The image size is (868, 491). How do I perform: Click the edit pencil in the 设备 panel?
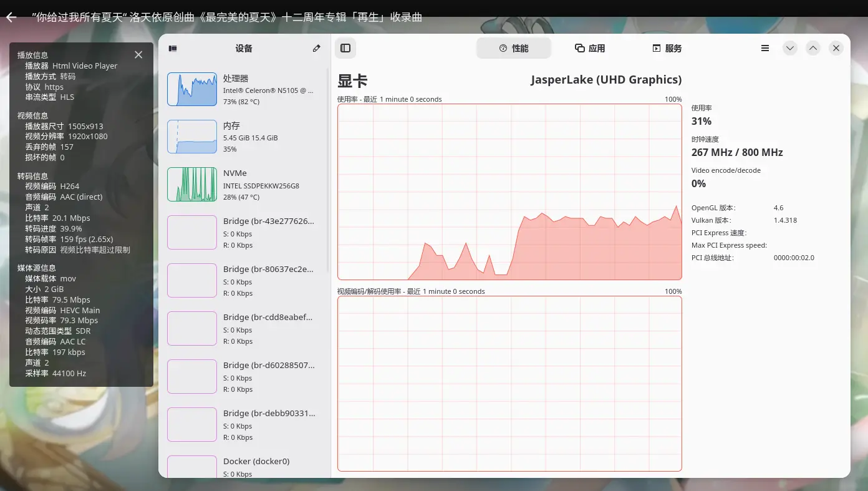[316, 48]
